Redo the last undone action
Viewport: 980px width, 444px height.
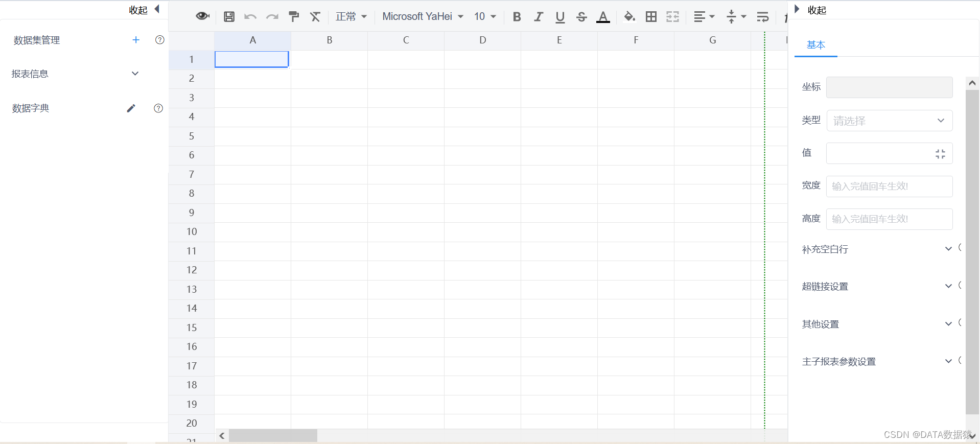[272, 17]
